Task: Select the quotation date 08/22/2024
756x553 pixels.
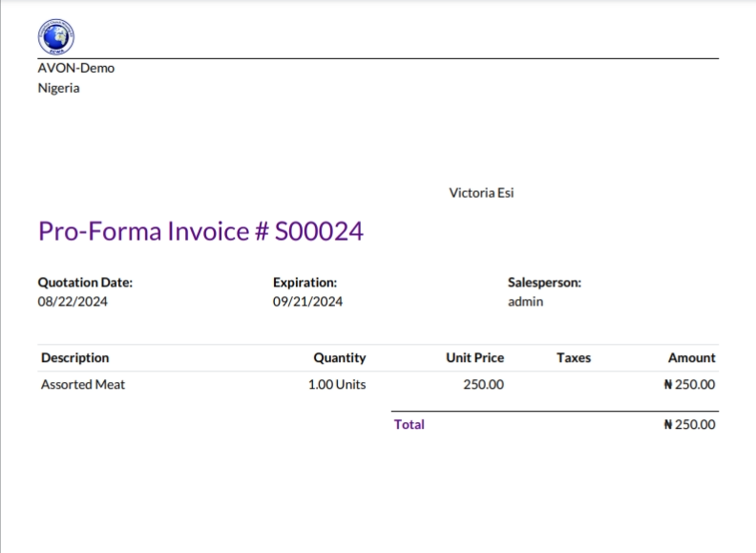Action: (x=73, y=302)
